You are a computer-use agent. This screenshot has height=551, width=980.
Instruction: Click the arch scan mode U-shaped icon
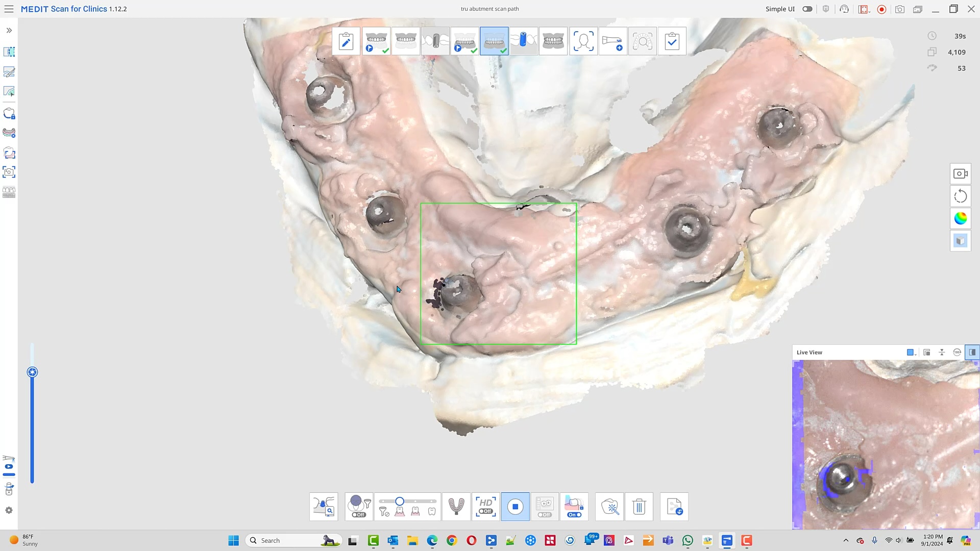(456, 507)
